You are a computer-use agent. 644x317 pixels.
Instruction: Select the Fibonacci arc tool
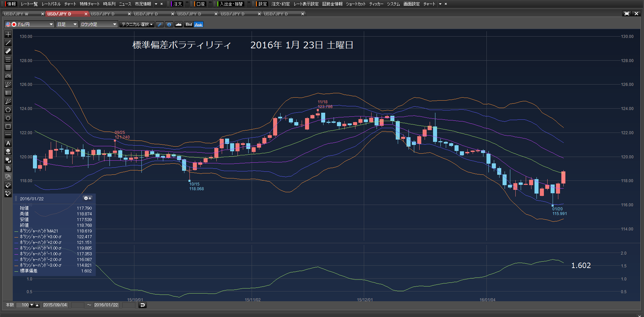[x=8, y=76]
